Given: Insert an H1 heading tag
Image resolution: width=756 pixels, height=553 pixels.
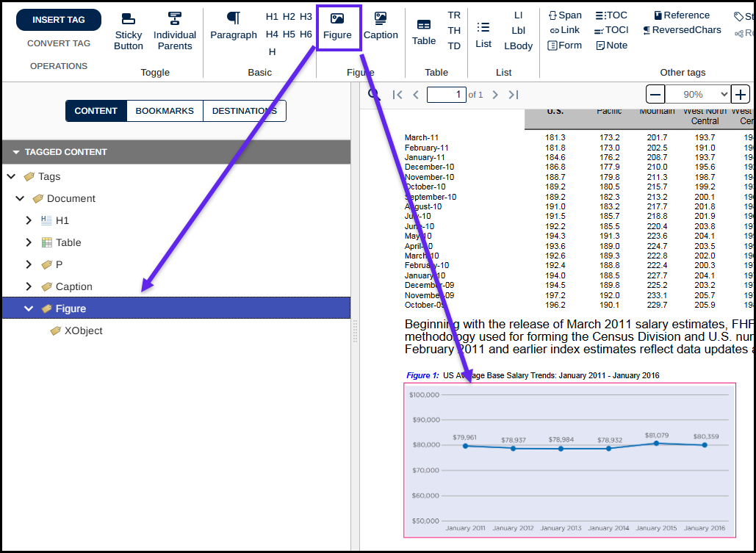Looking at the screenshot, I should pyautogui.click(x=272, y=17).
